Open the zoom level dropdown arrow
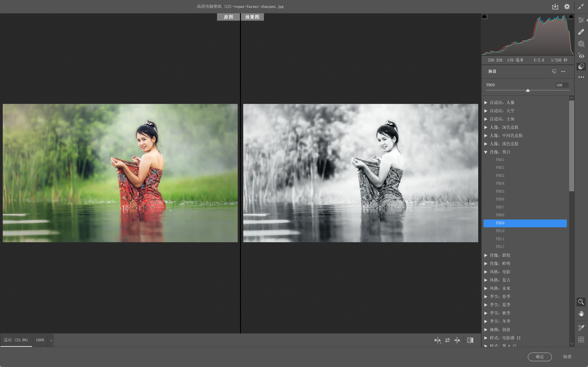588x367 pixels. 51,340
